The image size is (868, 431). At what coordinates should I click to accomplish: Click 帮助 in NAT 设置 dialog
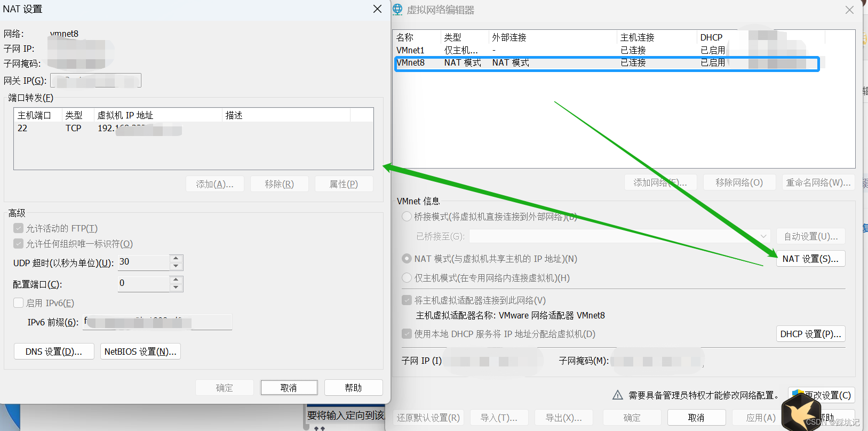click(354, 388)
